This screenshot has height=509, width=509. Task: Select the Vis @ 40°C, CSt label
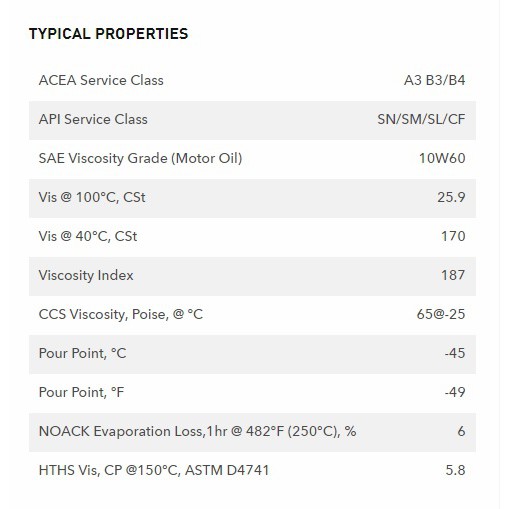88,236
